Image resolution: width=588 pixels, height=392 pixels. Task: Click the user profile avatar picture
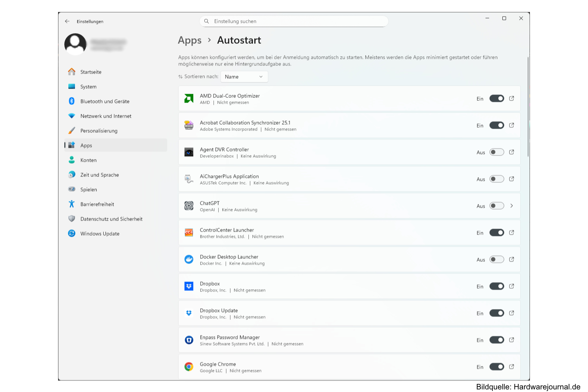click(75, 44)
